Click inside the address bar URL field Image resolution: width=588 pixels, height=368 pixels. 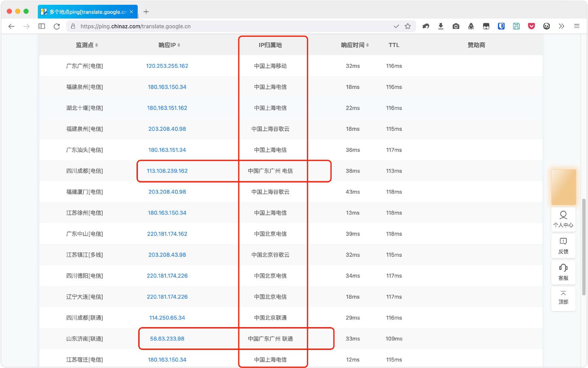point(204,26)
